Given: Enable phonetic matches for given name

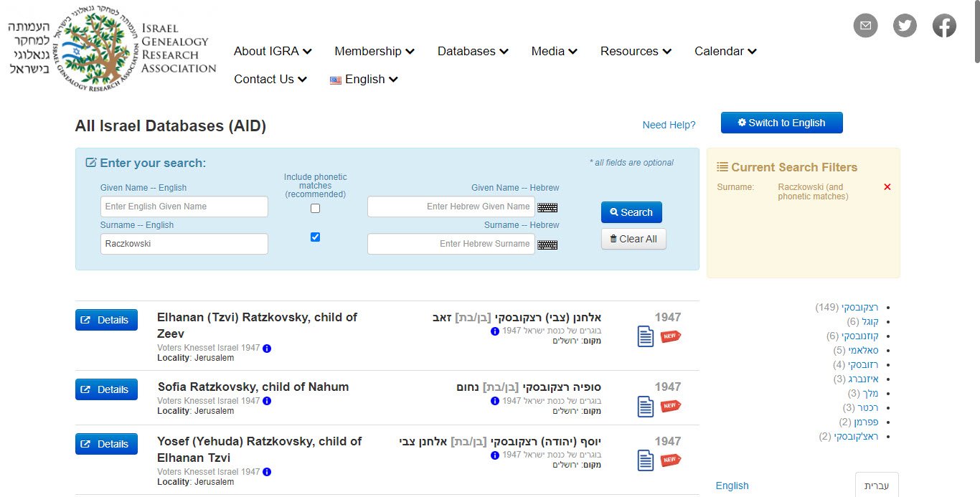Looking at the screenshot, I should point(315,208).
